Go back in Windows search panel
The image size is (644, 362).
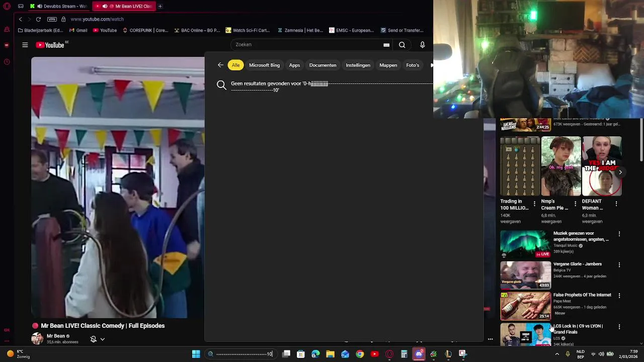[220, 65]
